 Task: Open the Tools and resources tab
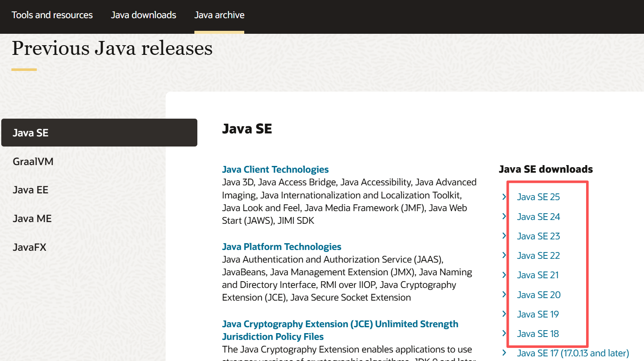tap(52, 15)
